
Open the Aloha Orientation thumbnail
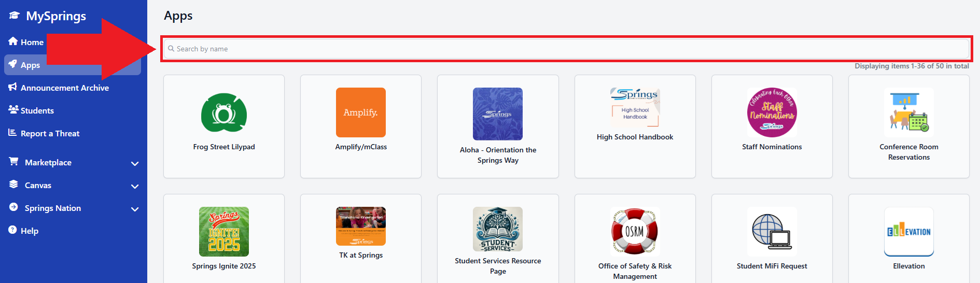coord(498,114)
